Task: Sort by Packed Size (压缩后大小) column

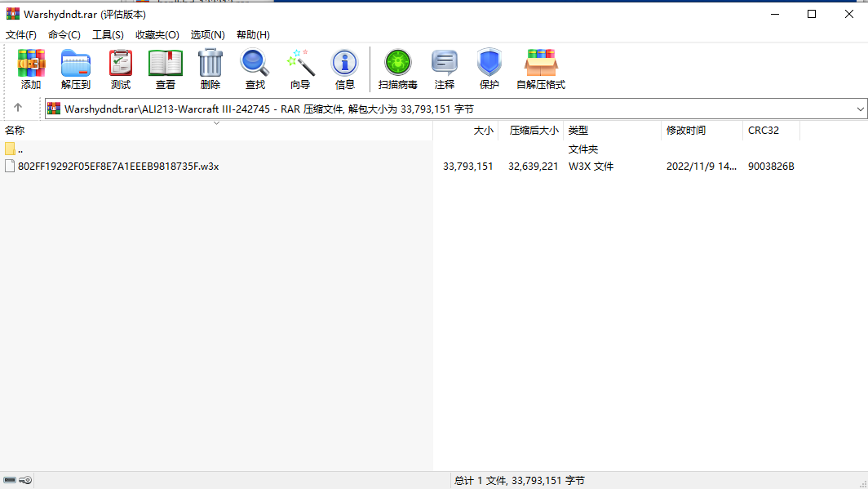Action: (x=531, y=130)
